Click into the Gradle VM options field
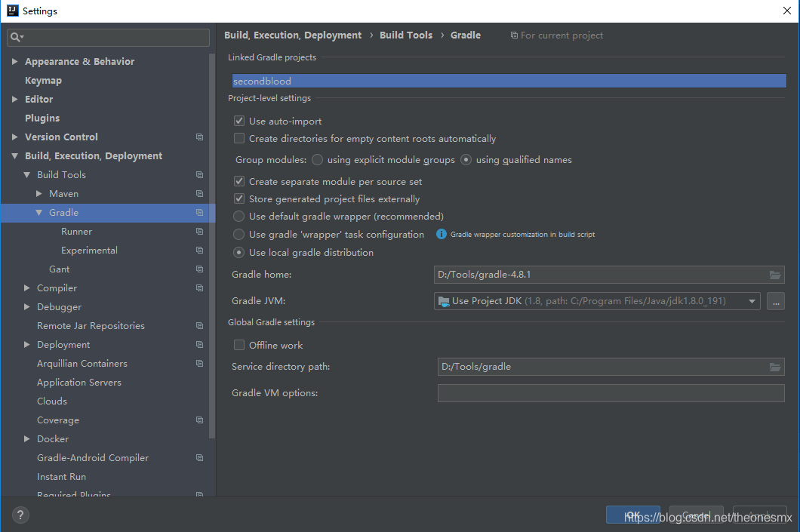 [611, 393]
